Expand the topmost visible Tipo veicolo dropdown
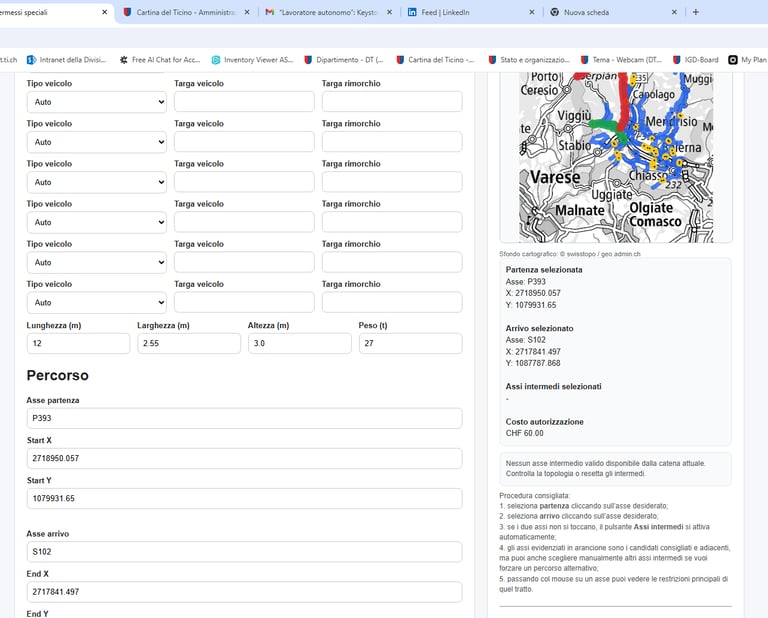Image resolution: width=768 pixels, height=618 pixels. tap(96, 102)
